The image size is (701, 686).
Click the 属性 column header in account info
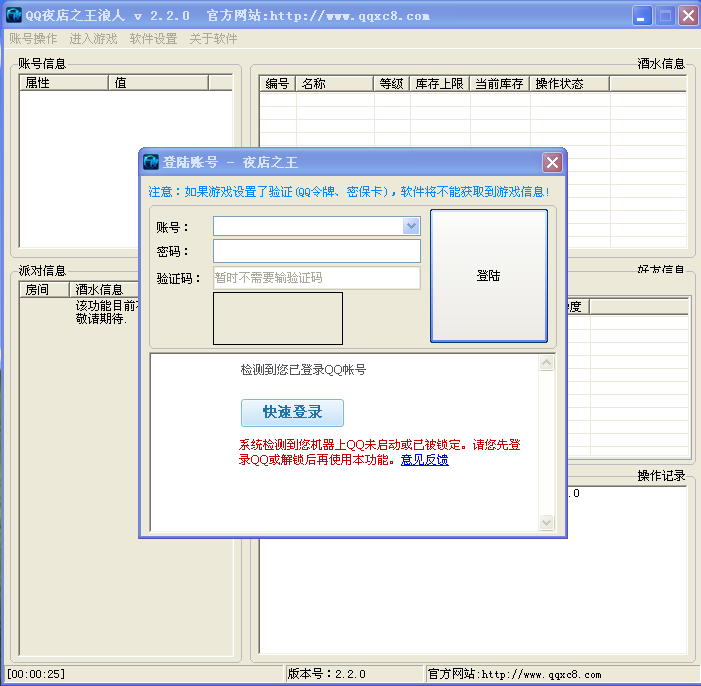tap(64, 83)
